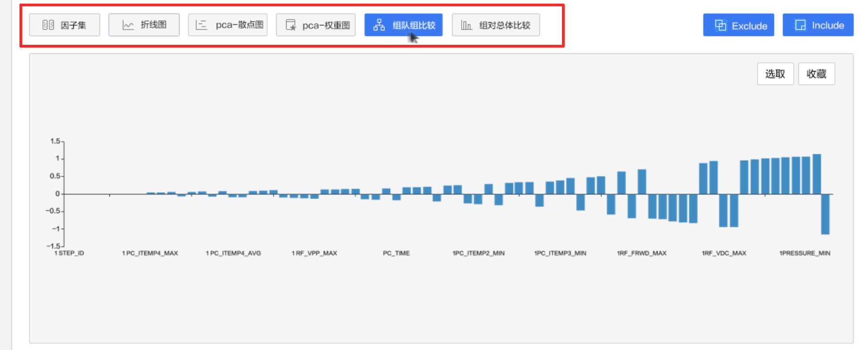Click the line chart icon beside 折线图

(x=128, y=25)
